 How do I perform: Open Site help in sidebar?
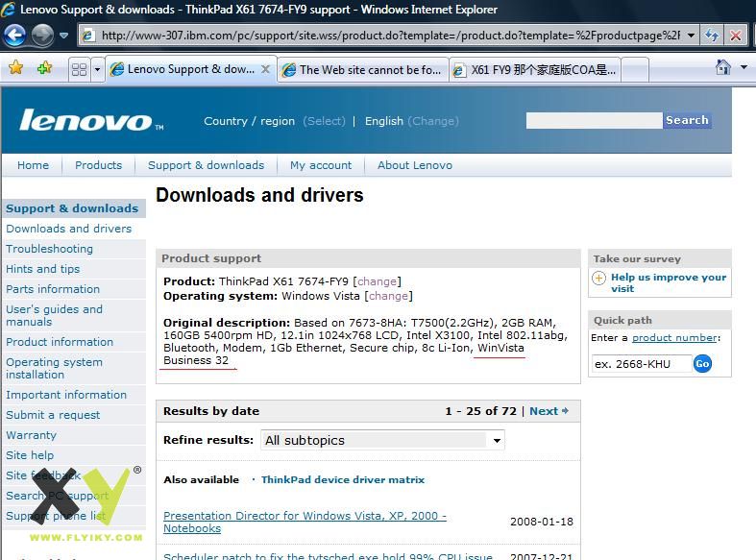(x=30, y=455)
